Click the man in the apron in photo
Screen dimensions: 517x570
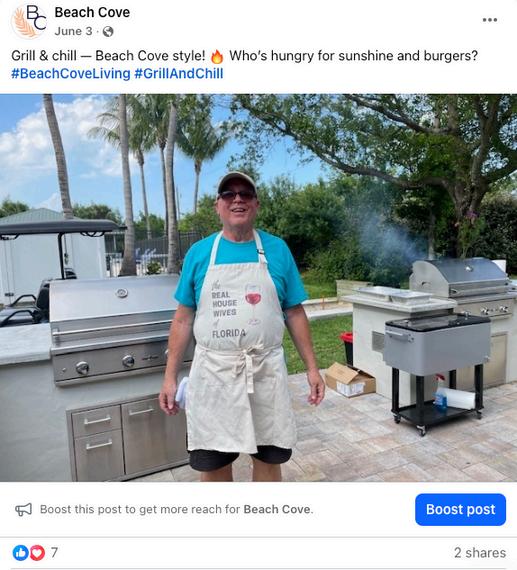(x=241, y=327)
